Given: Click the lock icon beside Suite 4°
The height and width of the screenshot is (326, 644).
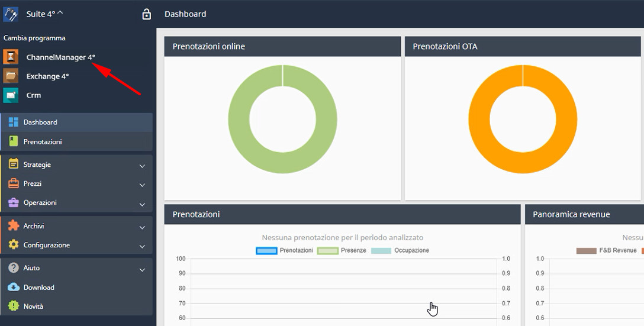Looking at the screenshot, I should [146, 14].
